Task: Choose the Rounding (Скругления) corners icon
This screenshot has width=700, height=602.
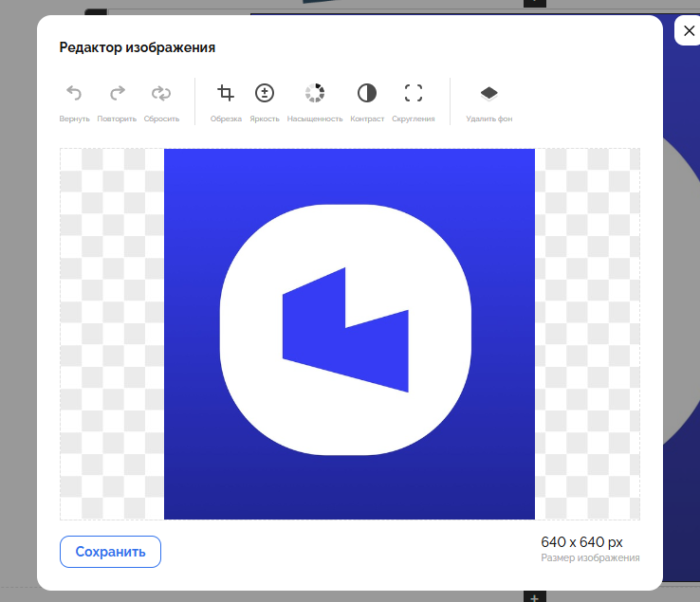Action: pos(414,93)
